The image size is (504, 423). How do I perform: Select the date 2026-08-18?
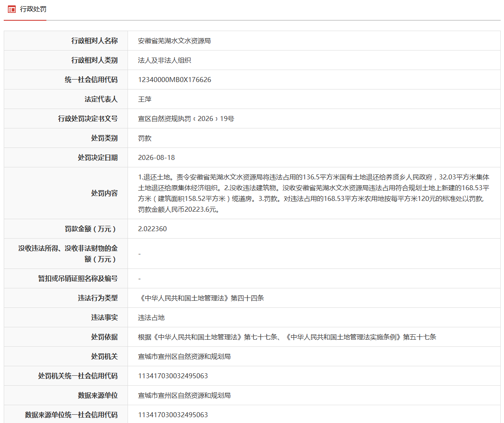coord(156,157)
